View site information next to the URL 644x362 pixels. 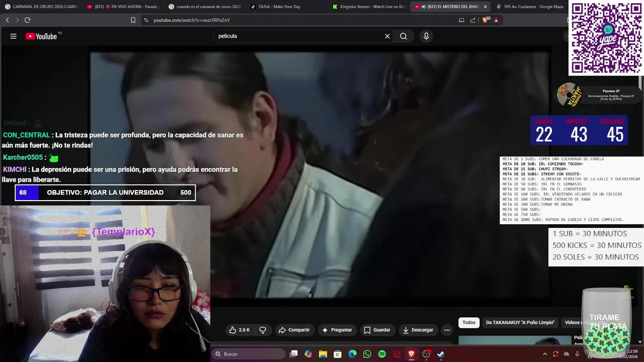pos(146,20)
